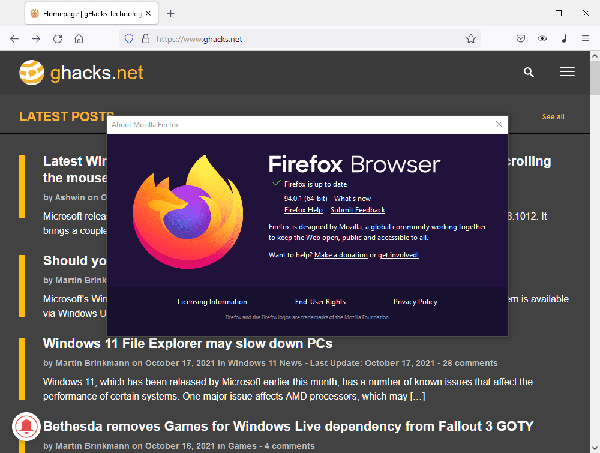Open Bethesda removes Games for Windows Live article
This screenshot has height=453, width=600.
click(288, 426)
